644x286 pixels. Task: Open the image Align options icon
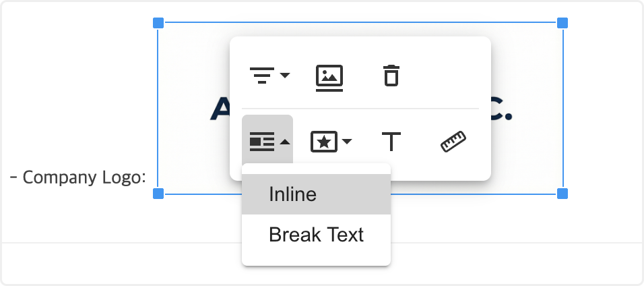[x=261, y=75]
